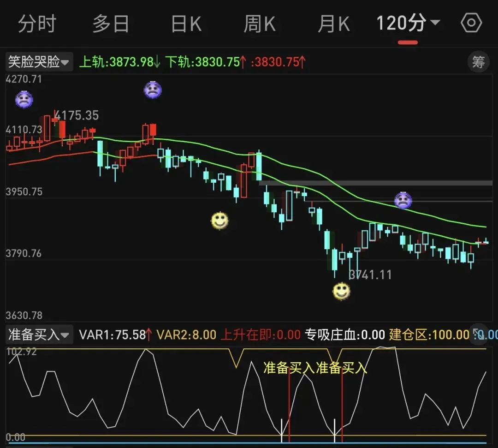
Task: Tap the 筹 chip distribution button
Action: point(478,62)
